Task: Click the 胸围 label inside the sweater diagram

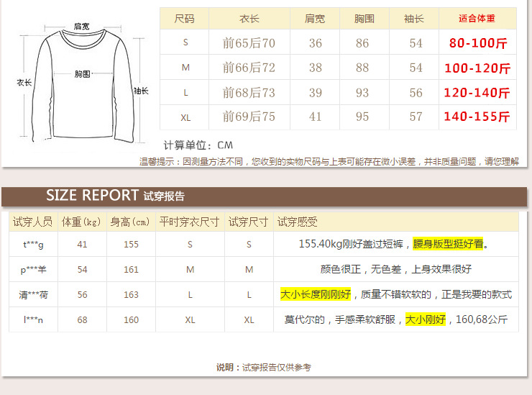Action: point(83,74)
